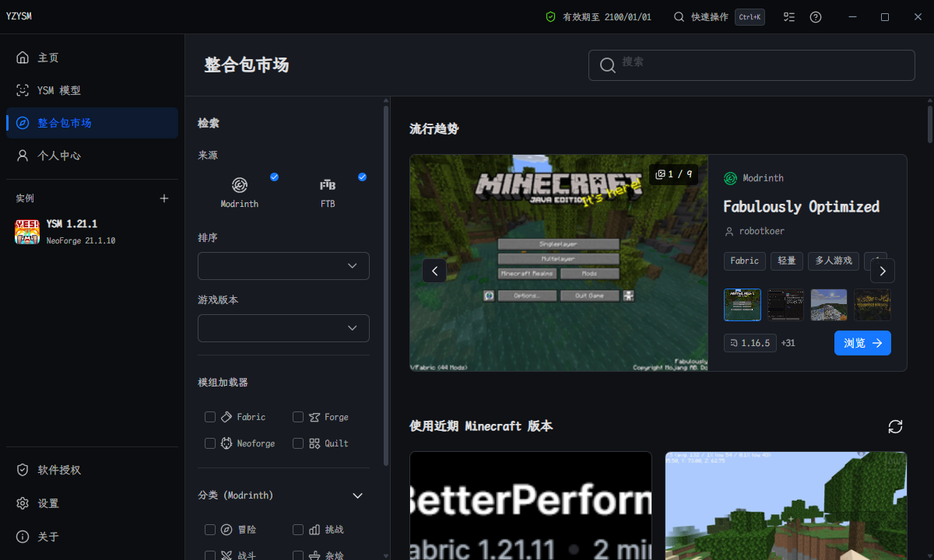This screenshot has width=934, height=560.
Task: Click the shield icon for 软件授权
Action: (23, 470)
